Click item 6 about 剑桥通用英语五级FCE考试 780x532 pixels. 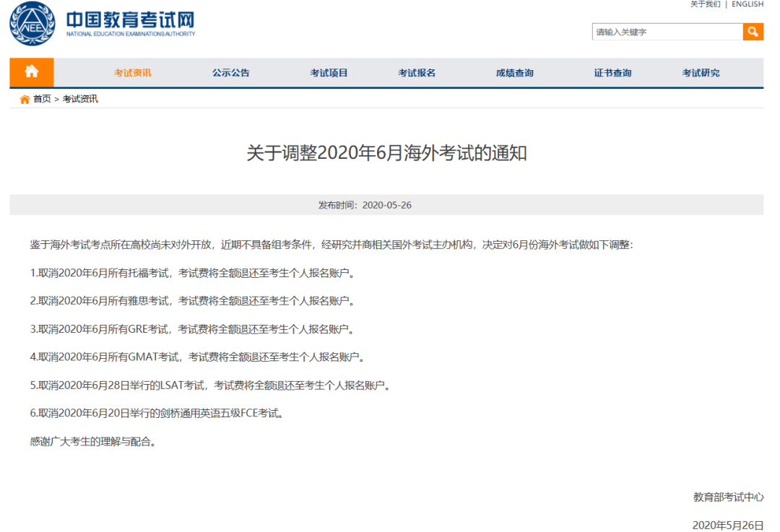tap(157, 413)
